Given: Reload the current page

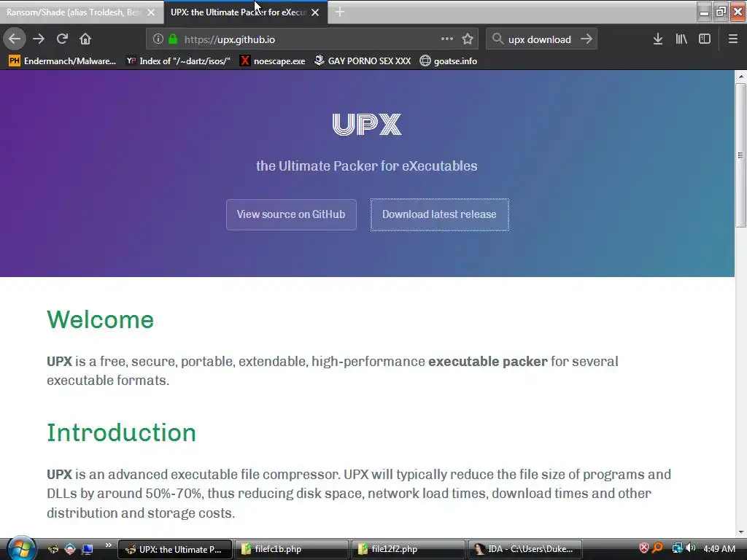Looking at the screenshot, I should point(62,39).
